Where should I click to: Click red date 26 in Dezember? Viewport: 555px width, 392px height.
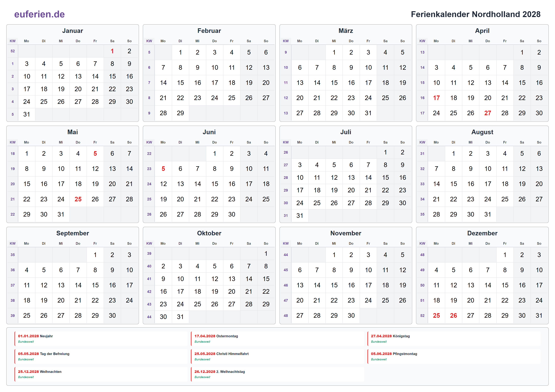coord(453,315)
